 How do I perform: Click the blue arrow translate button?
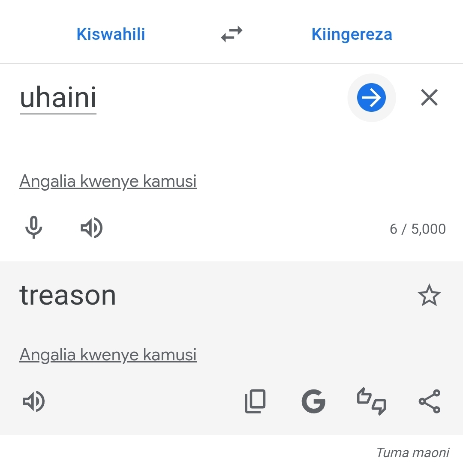coord(371,98)
